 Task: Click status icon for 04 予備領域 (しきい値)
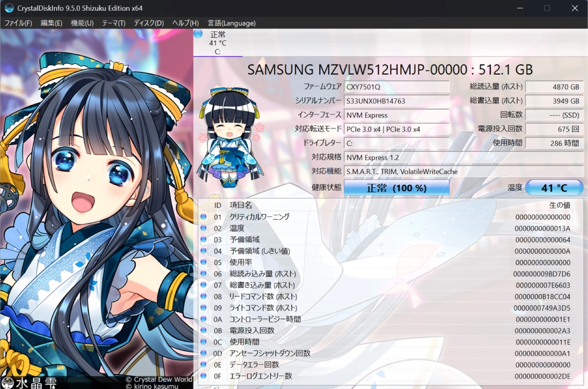click(x=203, y=251)
